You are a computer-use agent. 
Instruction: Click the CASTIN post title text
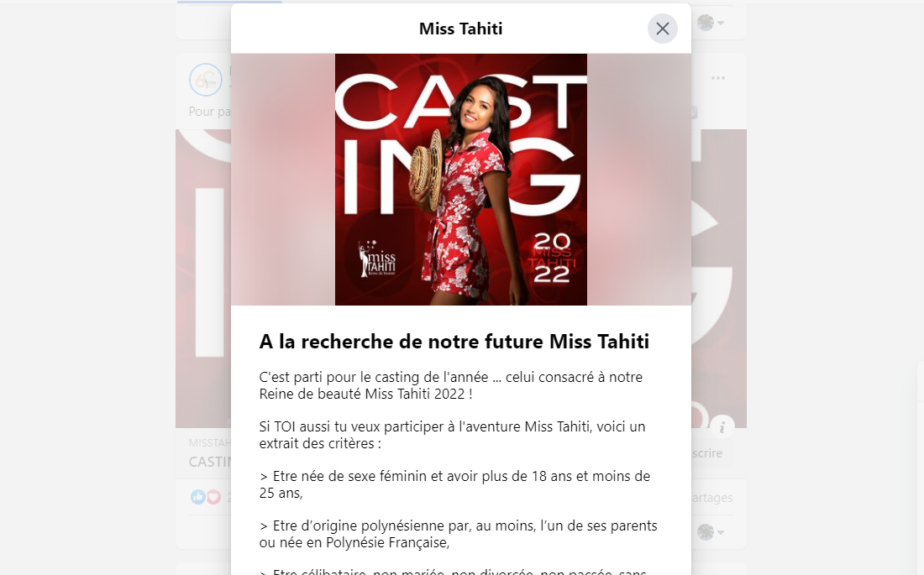(x=210, y=462)
